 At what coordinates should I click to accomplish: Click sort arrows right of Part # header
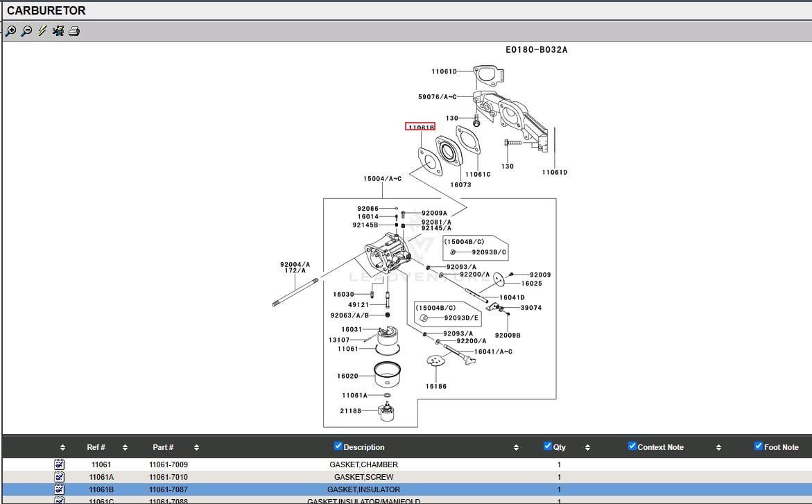196,448
